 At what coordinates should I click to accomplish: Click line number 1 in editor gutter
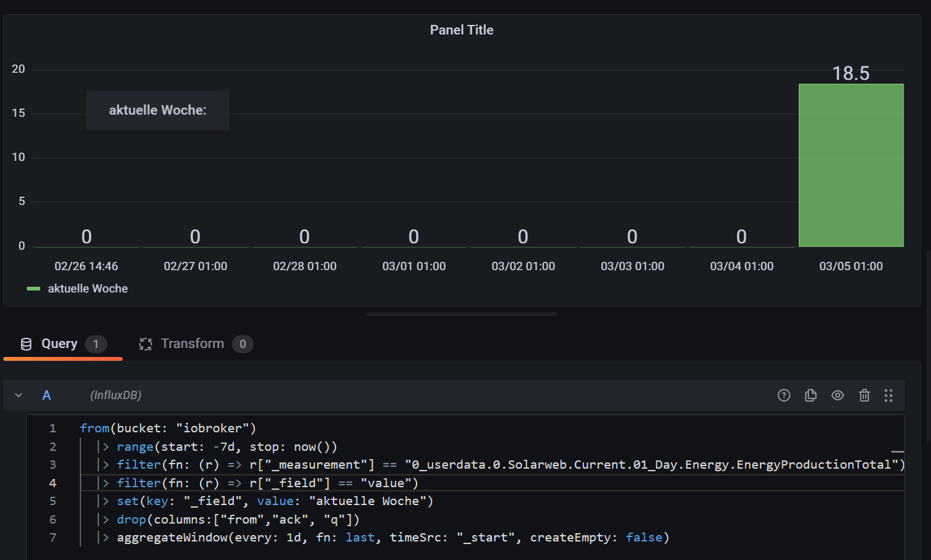tap(53, 428)
